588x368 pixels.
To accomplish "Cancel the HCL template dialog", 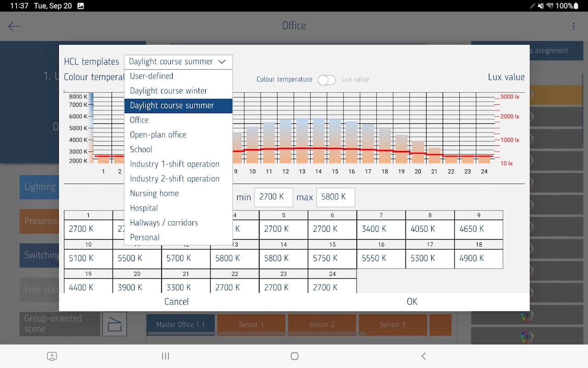I will (x=176, y=302).
